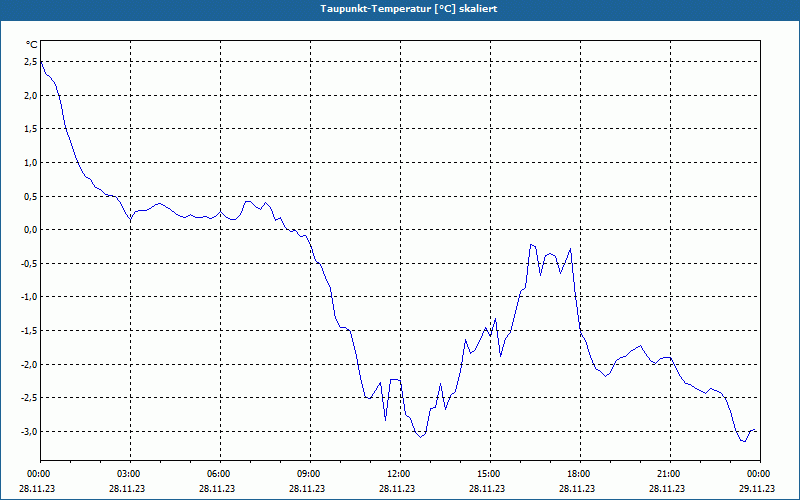Click the -1,5 y-axis value
This screenshot has height=500, width=800.
tap(29, 331)
